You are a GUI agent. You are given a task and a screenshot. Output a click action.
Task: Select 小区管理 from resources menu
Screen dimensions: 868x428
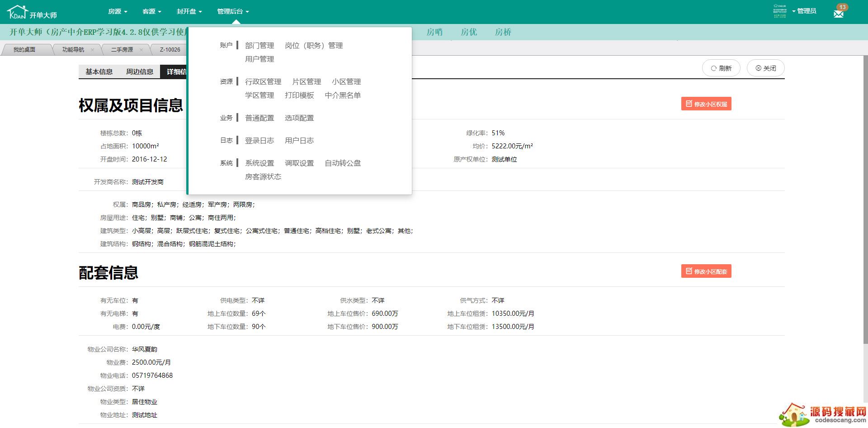click(346, 82)
